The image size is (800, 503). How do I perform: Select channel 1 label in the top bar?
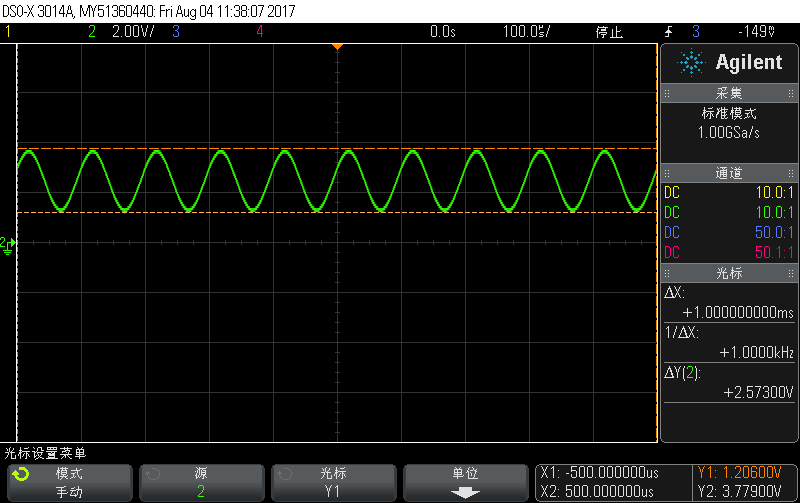tap(8, 32)
